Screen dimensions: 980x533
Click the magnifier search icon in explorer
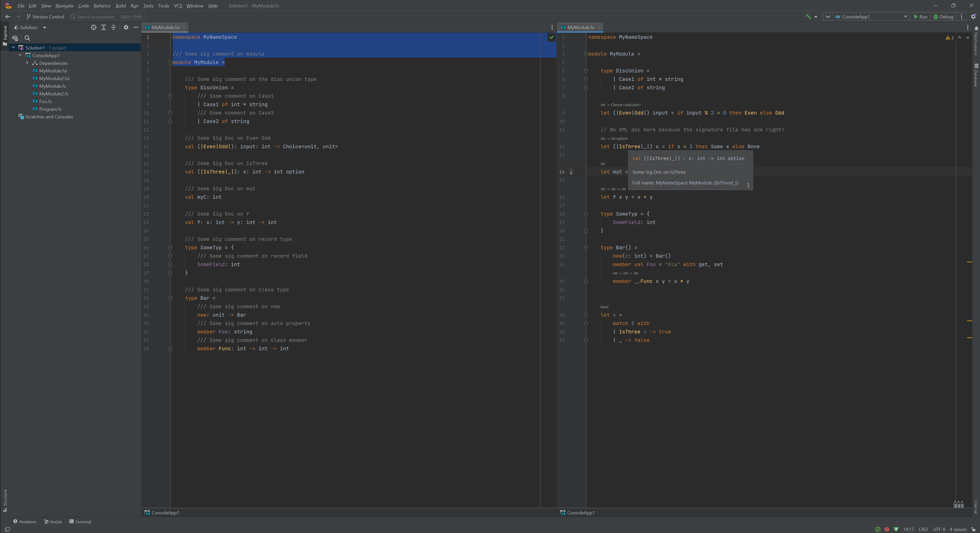pyautogui.click(x=27, y=38)
